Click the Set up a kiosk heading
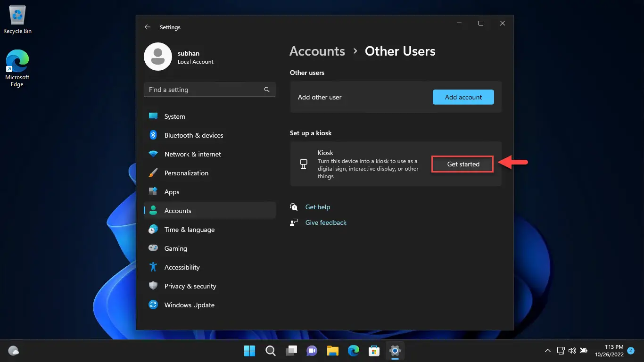This screenshot has height=362, width=644. [x=311, y=133]
